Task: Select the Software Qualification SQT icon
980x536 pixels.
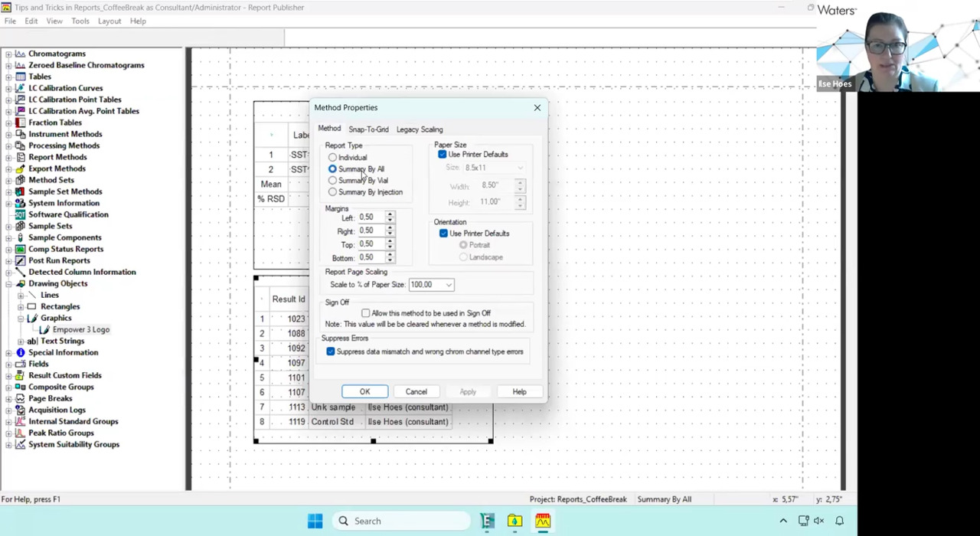Action: [21, 214]
